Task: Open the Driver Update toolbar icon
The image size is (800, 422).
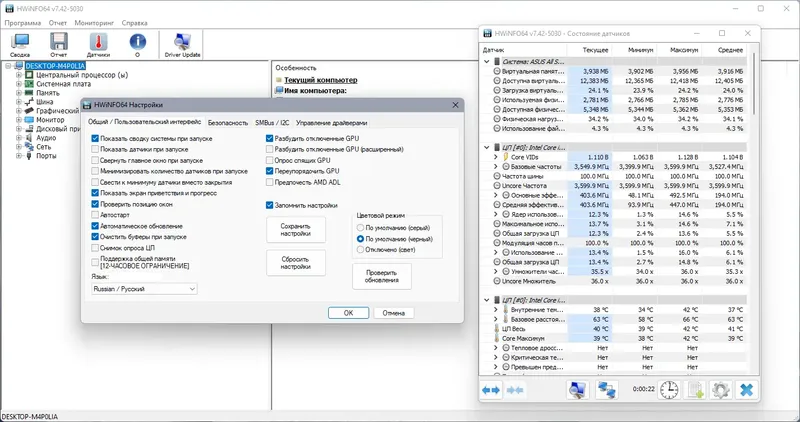Action: pos(182,44)
